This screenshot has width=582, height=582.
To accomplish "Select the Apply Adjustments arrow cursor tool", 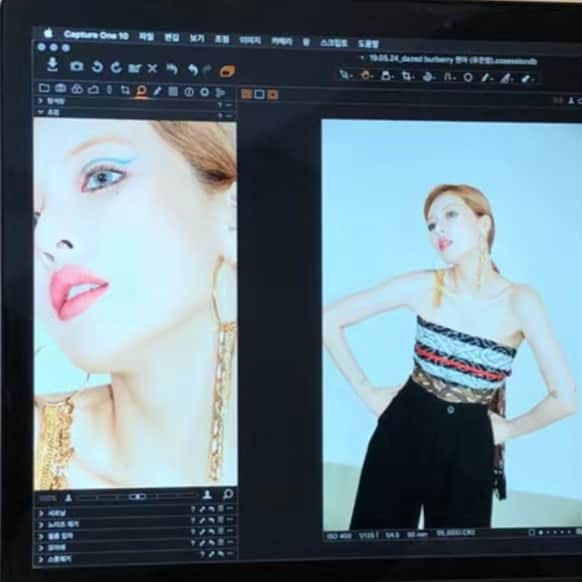I will (x=527, y=78).
